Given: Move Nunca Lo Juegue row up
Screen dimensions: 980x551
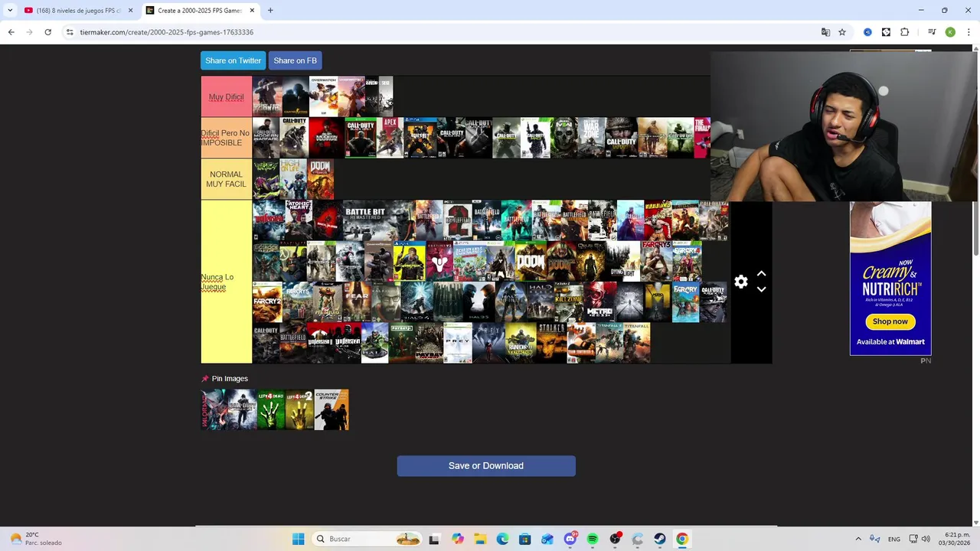Looking at the screenshot, I should coord(761,273).
